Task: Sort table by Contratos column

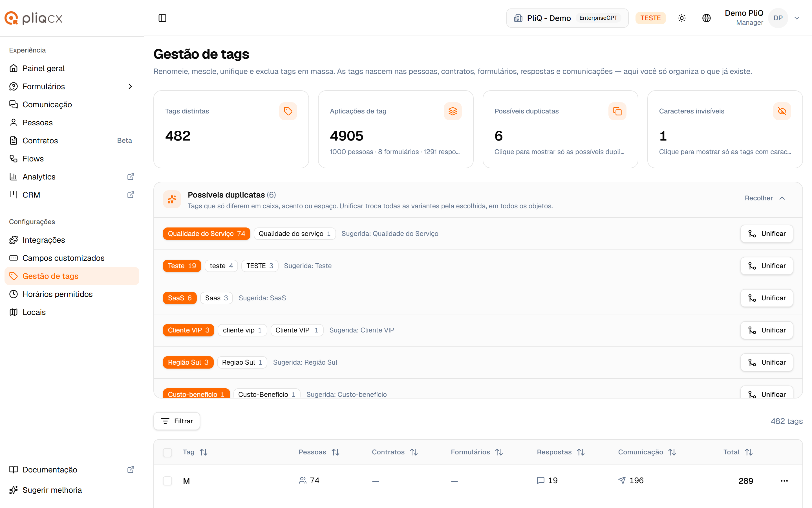Action: pos(414,452)
